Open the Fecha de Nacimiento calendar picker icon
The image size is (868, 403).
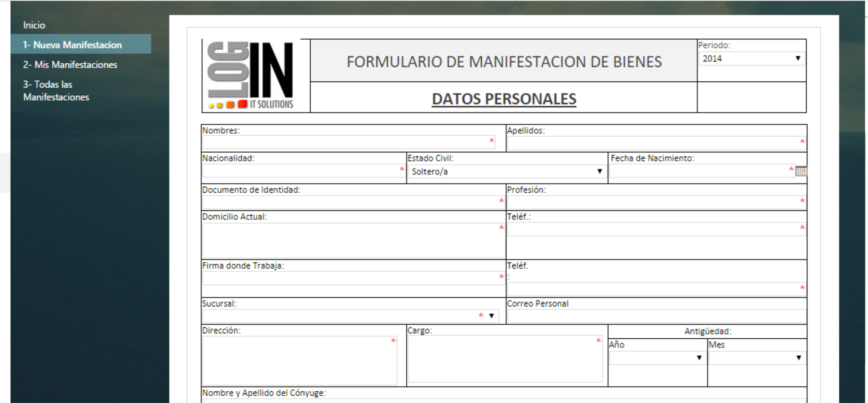801,171
